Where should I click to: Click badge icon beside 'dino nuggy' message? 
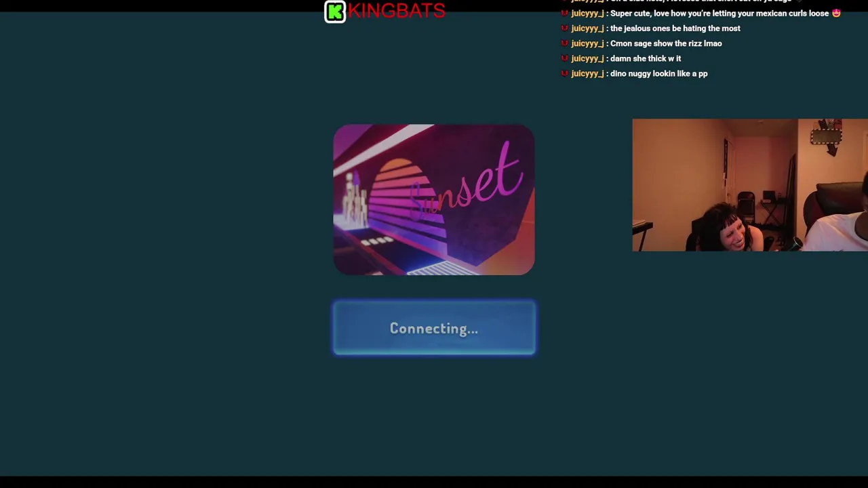coord(564,73)
